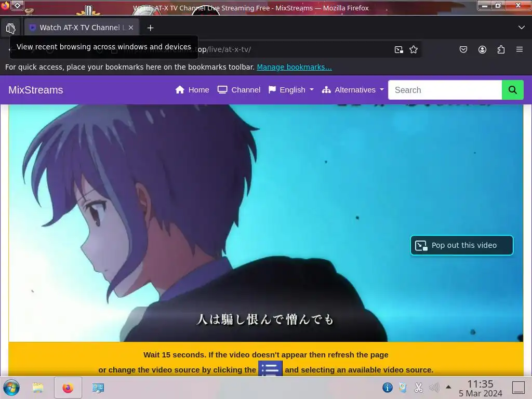This screenshot has height=399, width=532.
Task: Click the MixStreams site logo
Action: (36, 90)
